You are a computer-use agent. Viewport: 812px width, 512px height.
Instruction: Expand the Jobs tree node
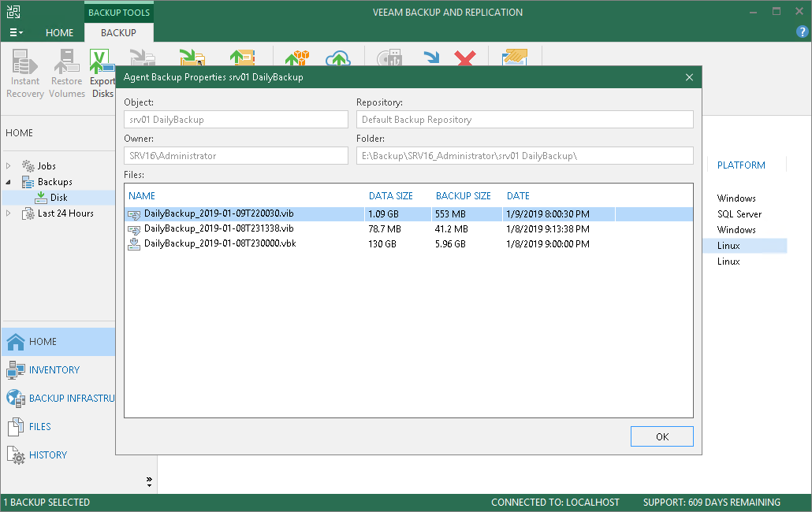click(x=9, y=166)
